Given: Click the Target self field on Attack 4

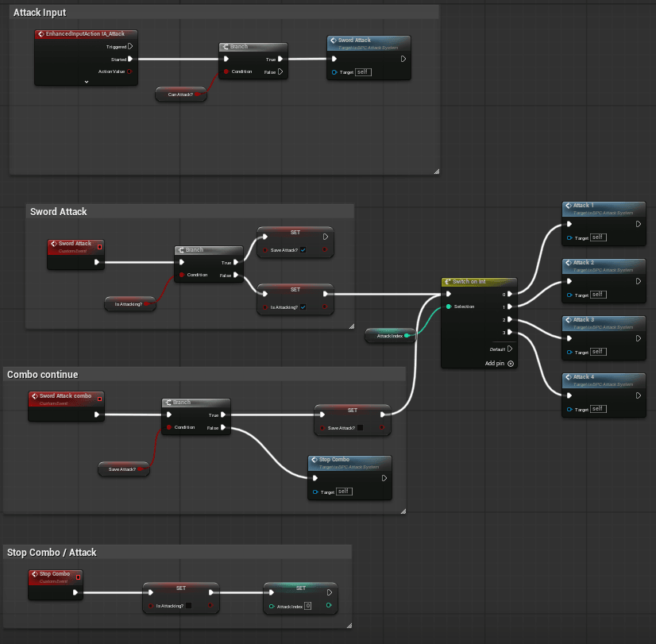Looking at the screenshot, I should (598, 409).
